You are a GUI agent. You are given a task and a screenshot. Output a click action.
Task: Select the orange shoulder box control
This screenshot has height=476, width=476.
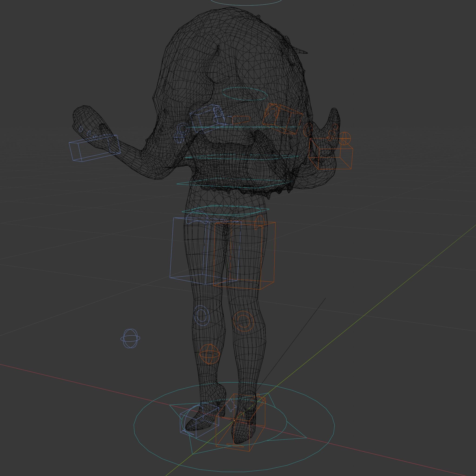282,119
